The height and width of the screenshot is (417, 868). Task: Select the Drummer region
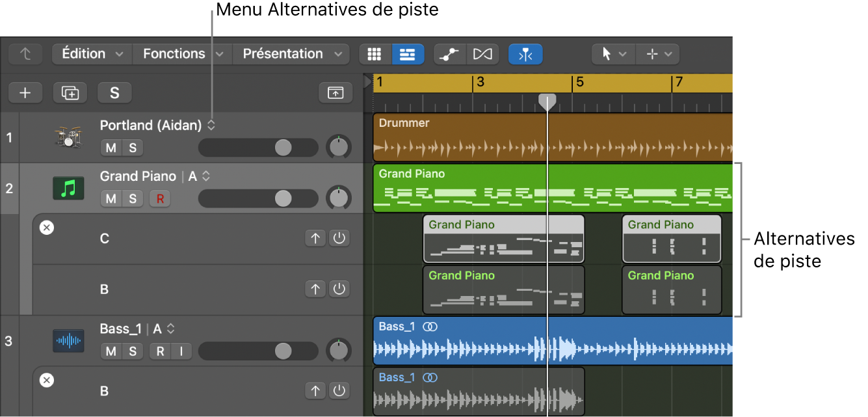[x=553, y=137]
